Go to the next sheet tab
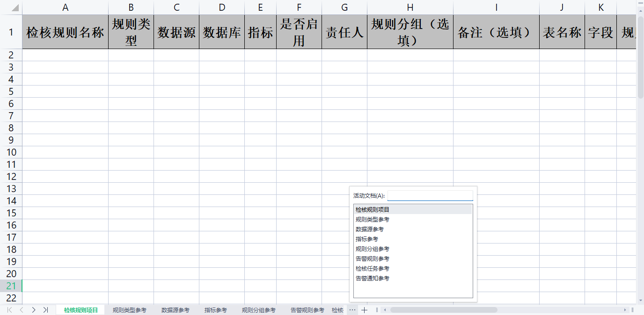Screen dimensions: 644x315 pos(34,310)
